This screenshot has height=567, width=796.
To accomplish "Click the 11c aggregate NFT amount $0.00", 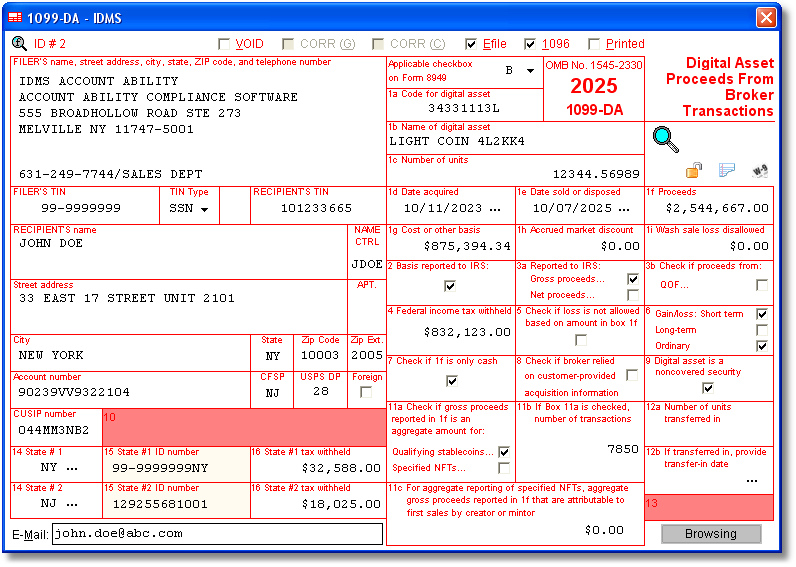I will (x=604, y=530).
